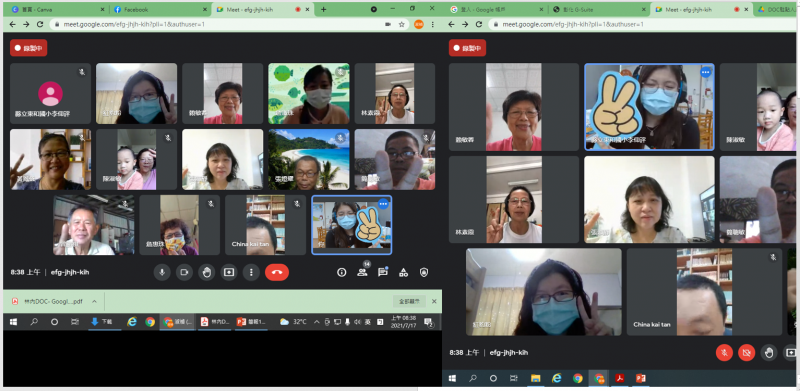Click address bar in right browser
800x391 pixels.
tap(643, 24)
